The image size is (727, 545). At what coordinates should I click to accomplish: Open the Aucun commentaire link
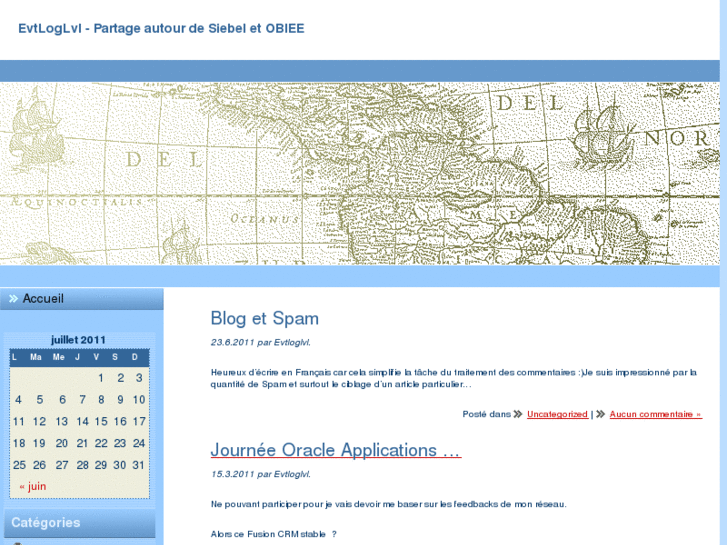(656, 414)
